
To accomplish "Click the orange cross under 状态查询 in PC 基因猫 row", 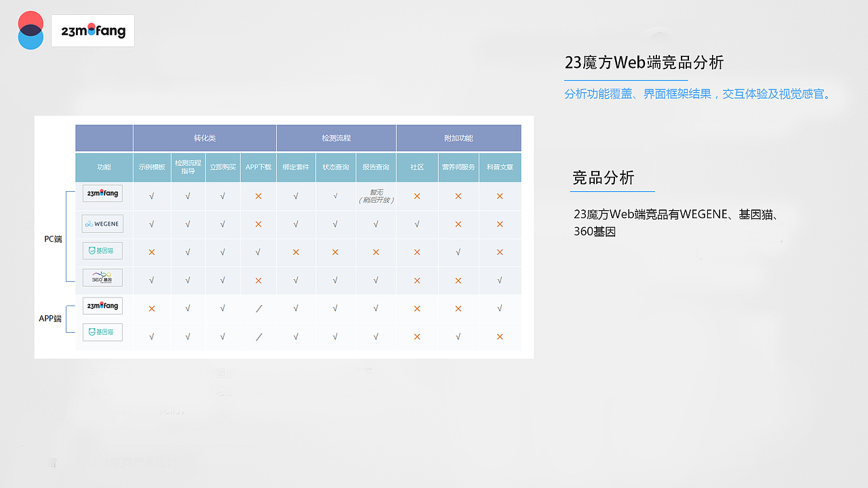I will point(335,252).
